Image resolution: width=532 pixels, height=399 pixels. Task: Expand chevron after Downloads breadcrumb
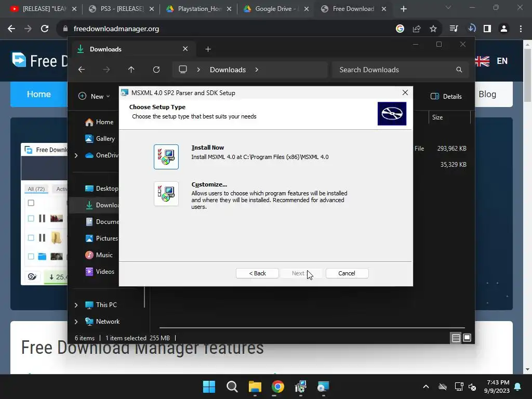click(x=257, y=70)
